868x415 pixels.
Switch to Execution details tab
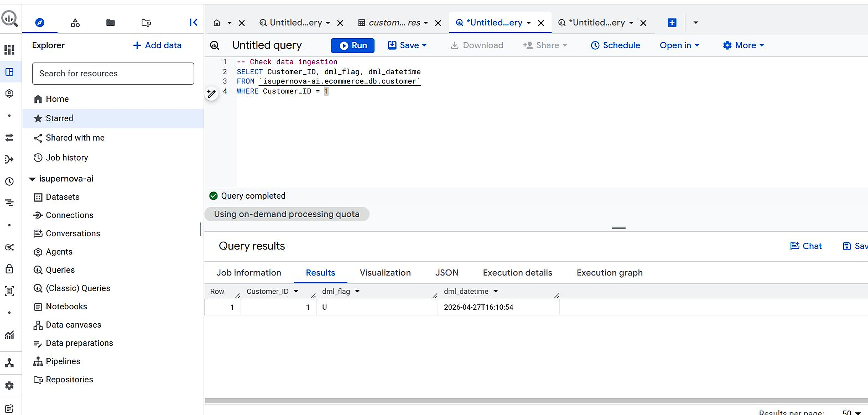pos(517,273)
